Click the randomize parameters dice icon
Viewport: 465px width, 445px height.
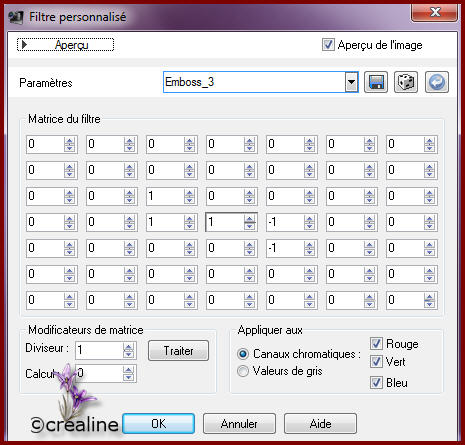click(x=406, y=82)
